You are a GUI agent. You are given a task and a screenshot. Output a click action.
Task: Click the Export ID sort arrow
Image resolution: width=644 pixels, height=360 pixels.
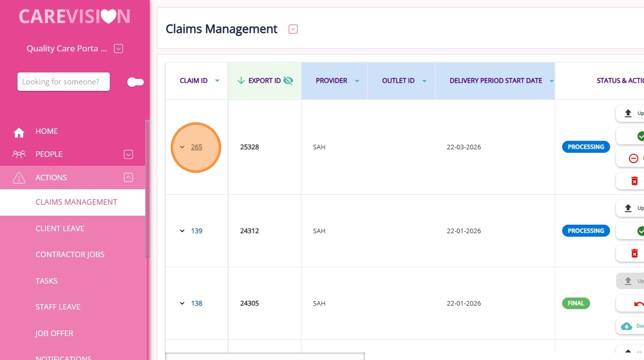241,80
